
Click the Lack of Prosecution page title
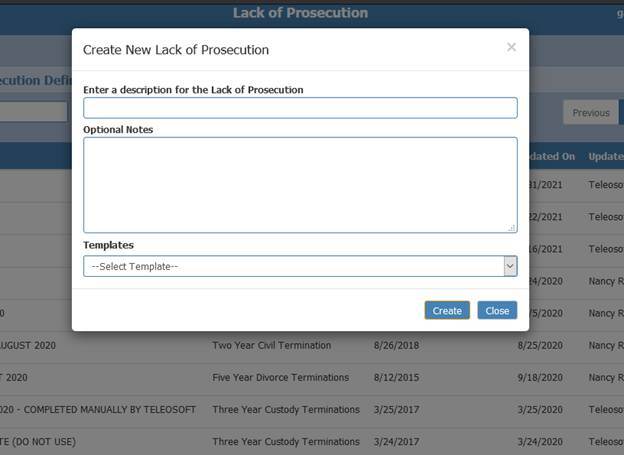[x=300, y=13]
